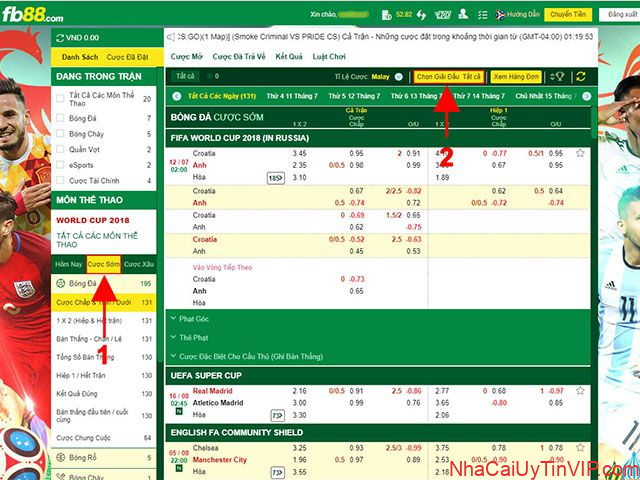Collapse FIFA World Cup 2018 league header
The width and height of the screenshot is (640, 480).
[x=378, y=138]
